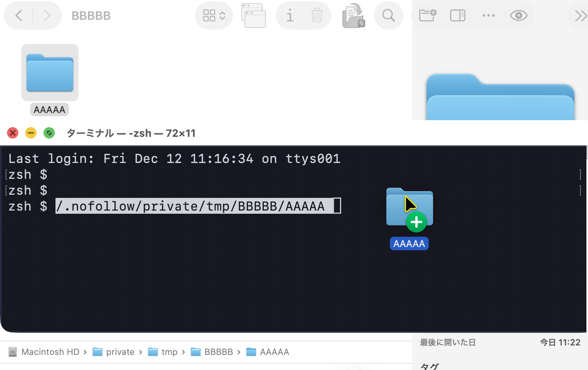The image size is (588, 370).
Task: Open the ellipsis more actions menu
Action: pyautogui.click(x=488, y=15)
